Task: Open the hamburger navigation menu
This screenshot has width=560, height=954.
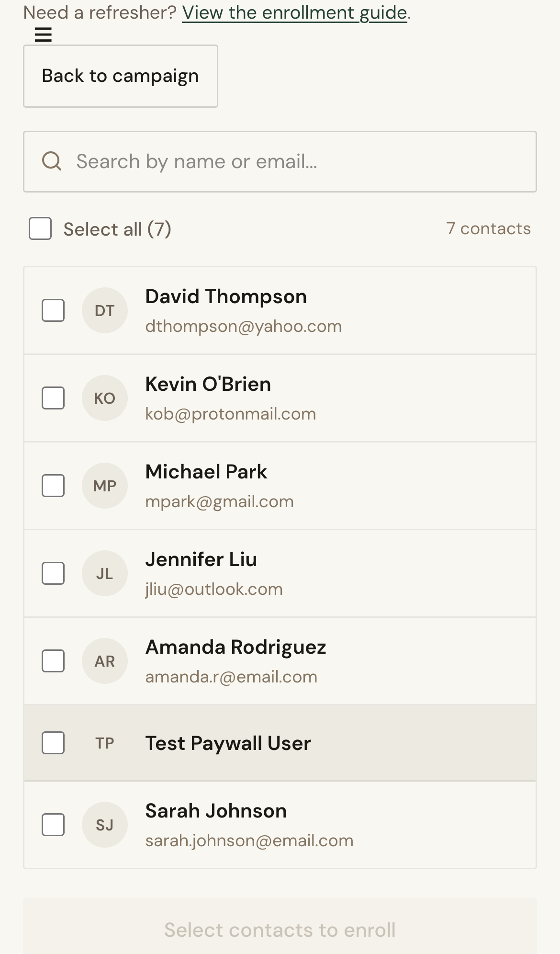Action: (42, 35)
